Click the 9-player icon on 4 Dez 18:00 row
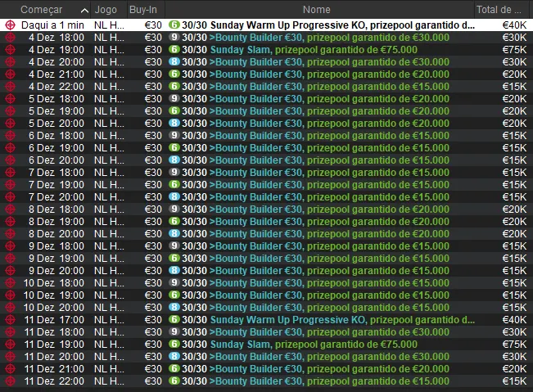 pos(174,38)
